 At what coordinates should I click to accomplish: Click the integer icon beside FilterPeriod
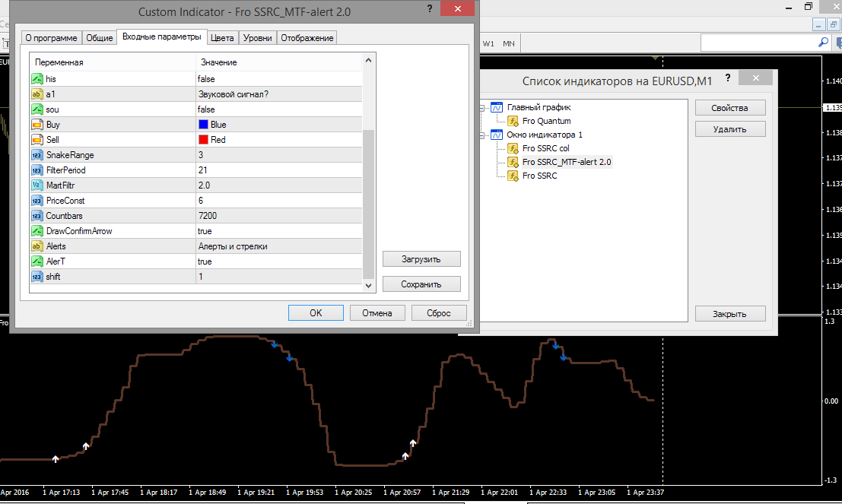[x=37, y=170]
